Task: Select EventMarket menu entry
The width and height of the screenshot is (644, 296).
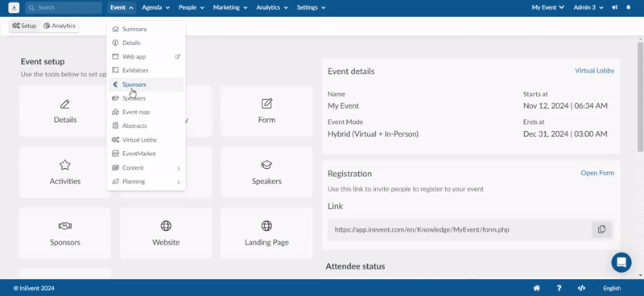Action: point(146,154)
